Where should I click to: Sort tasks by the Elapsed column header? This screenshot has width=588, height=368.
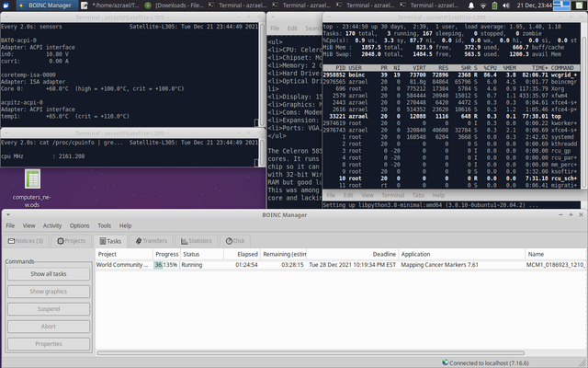point(242,254)
